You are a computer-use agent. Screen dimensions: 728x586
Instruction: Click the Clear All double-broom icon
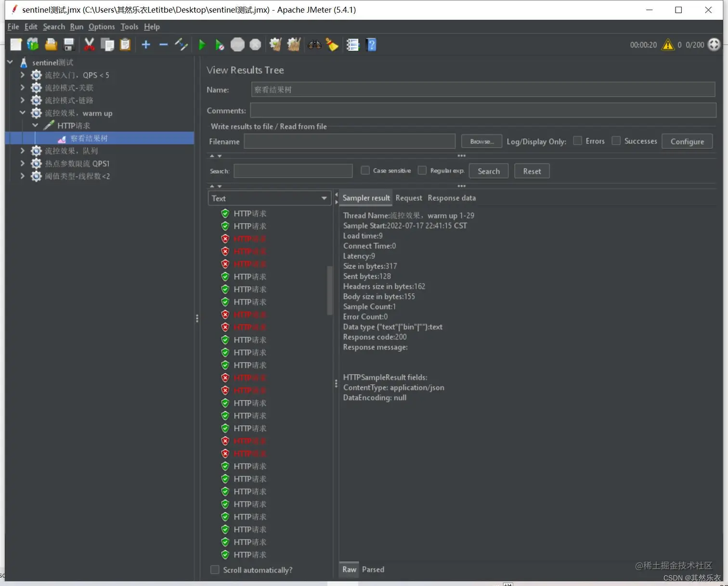click(x=294, y=45)
